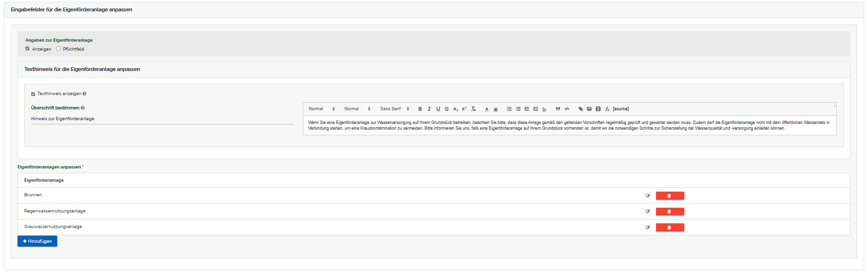Click the [source] toolbar item
The image size is (868, 273).
click(x=620, y=109)
